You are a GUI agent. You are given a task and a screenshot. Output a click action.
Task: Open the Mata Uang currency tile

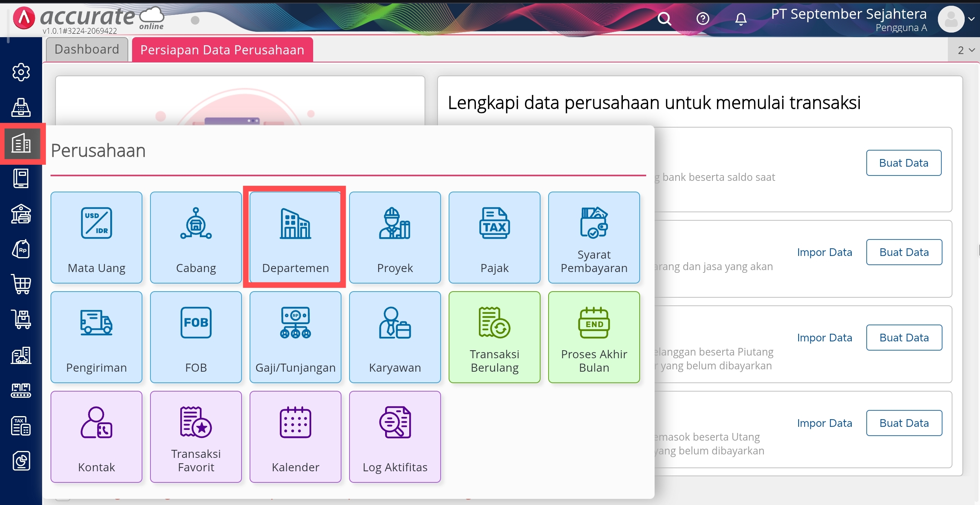tap(96, 237)
